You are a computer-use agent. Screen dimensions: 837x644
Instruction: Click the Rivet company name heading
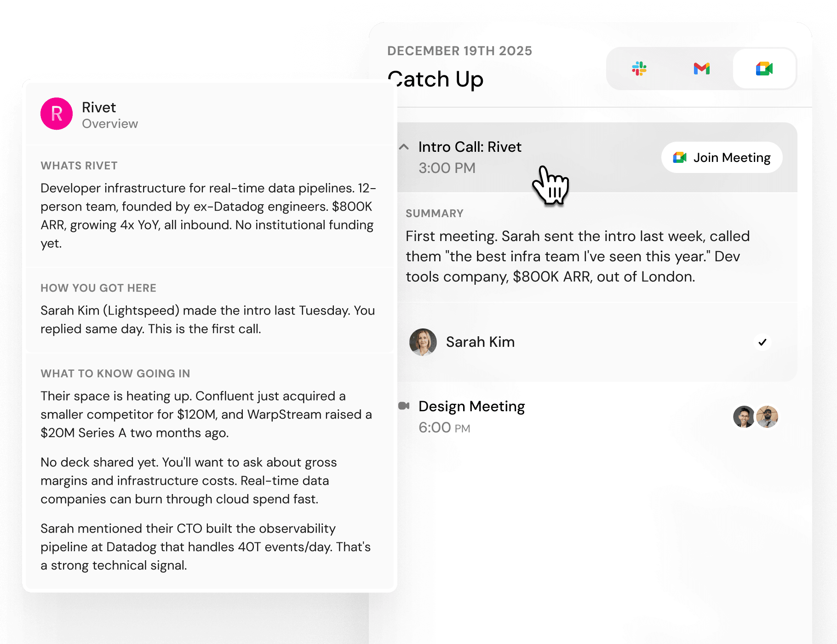pyautogui.click(x=99, y=108)
